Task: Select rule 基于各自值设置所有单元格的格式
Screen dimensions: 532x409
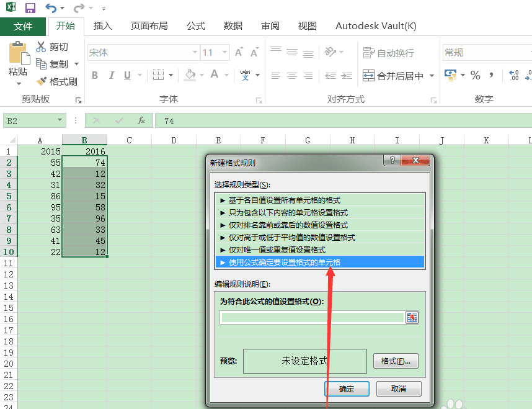Action: click(x=320, y=200)
